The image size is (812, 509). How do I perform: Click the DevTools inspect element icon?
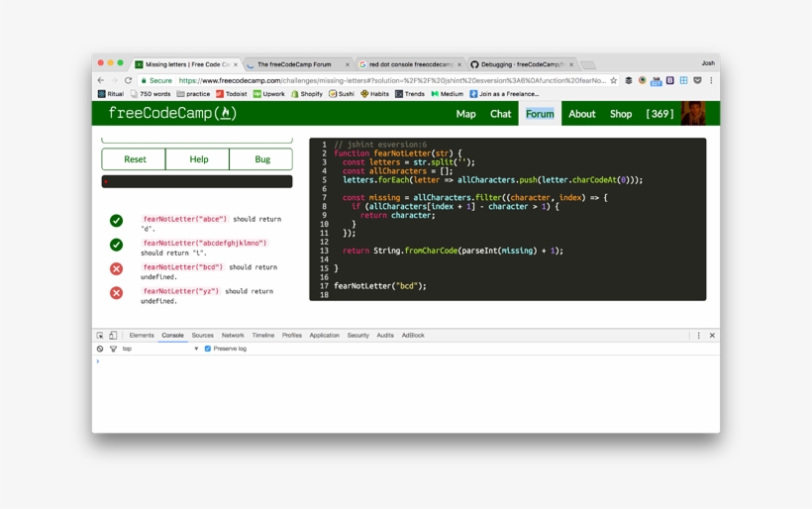pos(100,336)
